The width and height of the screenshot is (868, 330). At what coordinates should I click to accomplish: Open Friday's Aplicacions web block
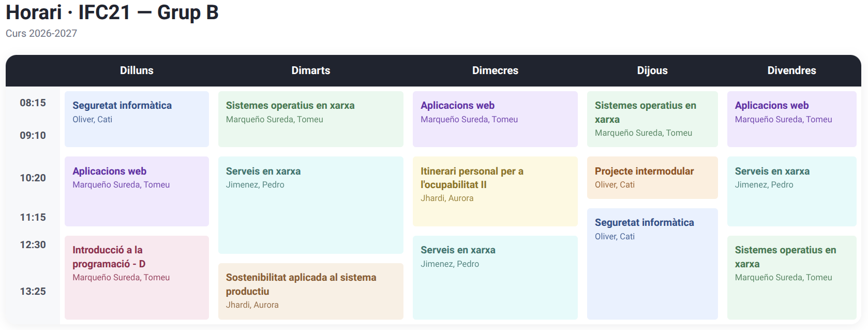791,119
